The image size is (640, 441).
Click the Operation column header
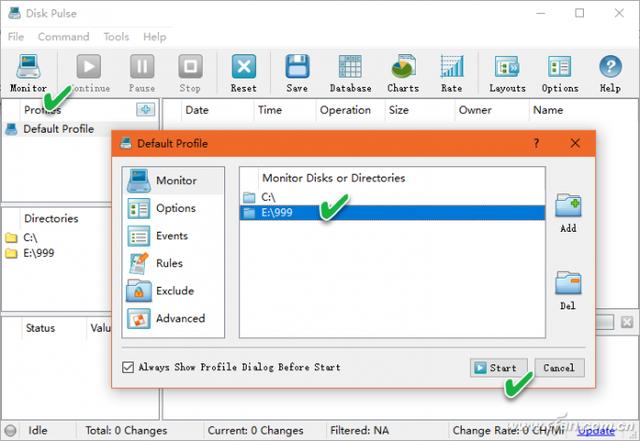click(350, 110)
